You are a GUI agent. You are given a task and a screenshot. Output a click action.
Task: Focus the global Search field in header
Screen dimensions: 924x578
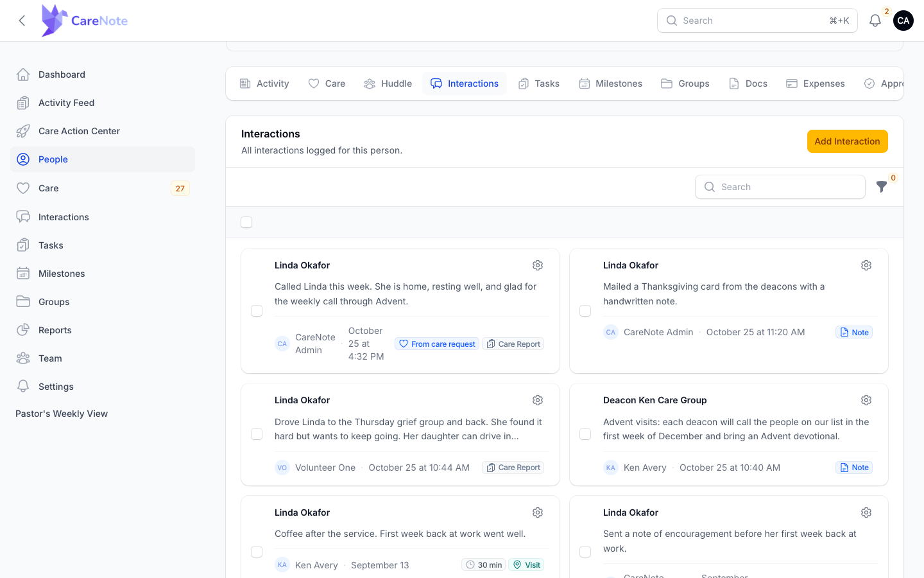coord(757,21)
